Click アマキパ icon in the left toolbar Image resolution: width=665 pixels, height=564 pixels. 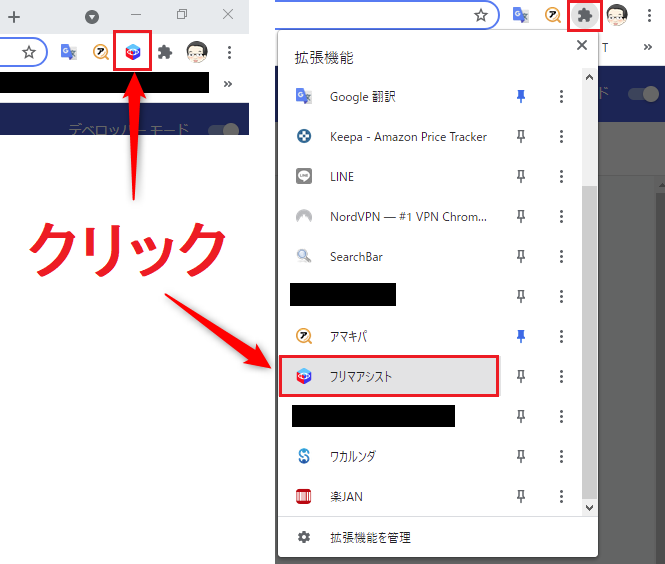101,52
